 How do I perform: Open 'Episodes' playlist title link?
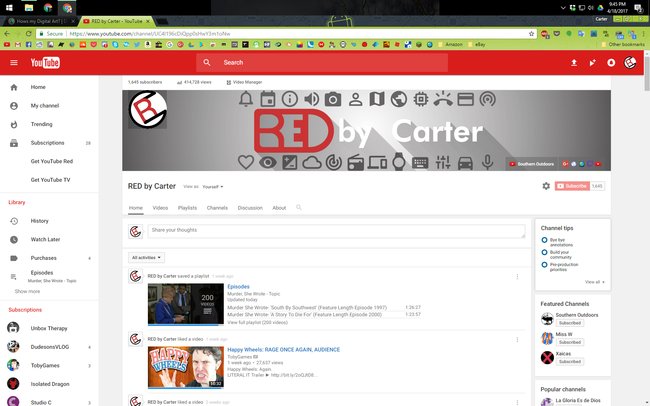[238, 287]
